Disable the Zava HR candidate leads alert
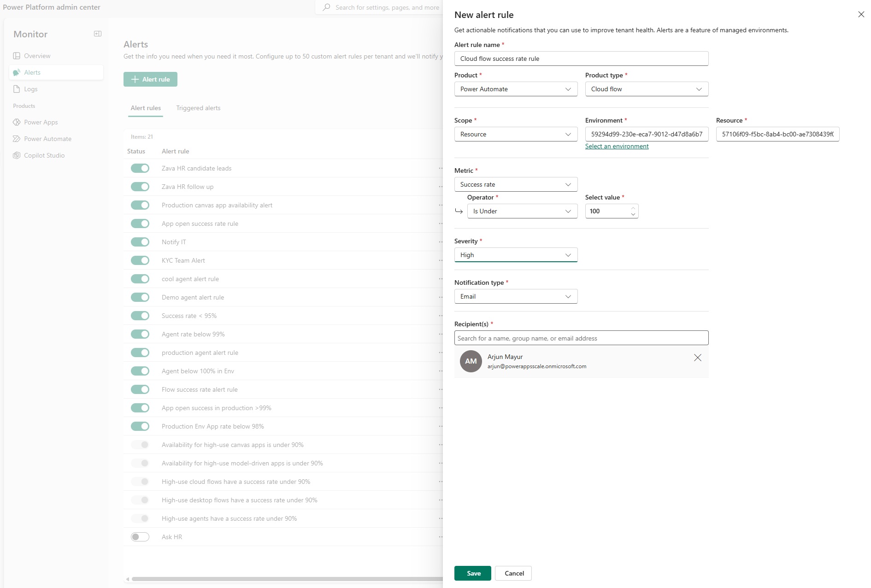Viewport: 871px width, 588px height. (x=140, y=168)
